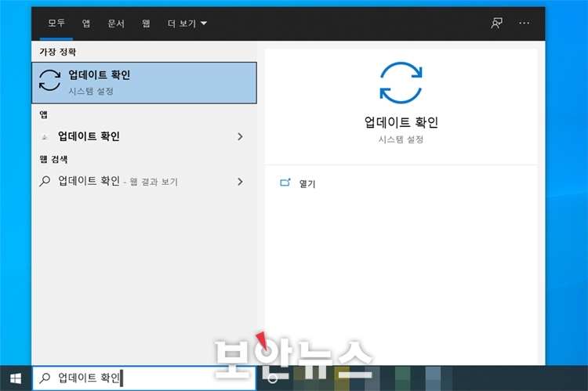Image resolution: width=588 pixels, height=391 pixels.
Task: Click the large blue update sync icon
Action: 401,83
